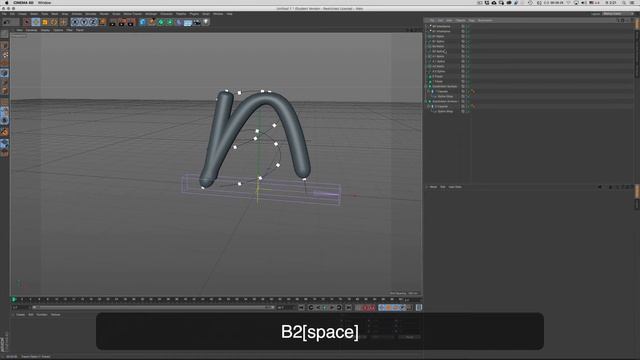Click the Undo arrow in top toolbar
Screen dimensions: 640x360
coord(6,22)
